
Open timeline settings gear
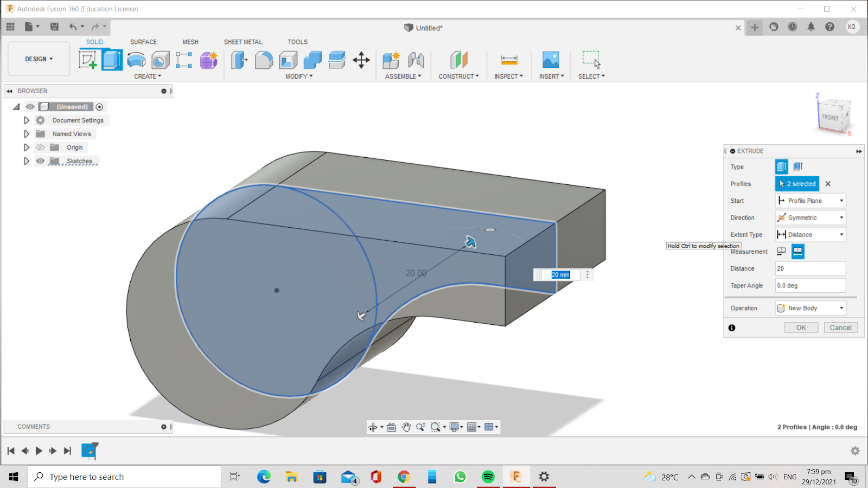click(855, 451)
